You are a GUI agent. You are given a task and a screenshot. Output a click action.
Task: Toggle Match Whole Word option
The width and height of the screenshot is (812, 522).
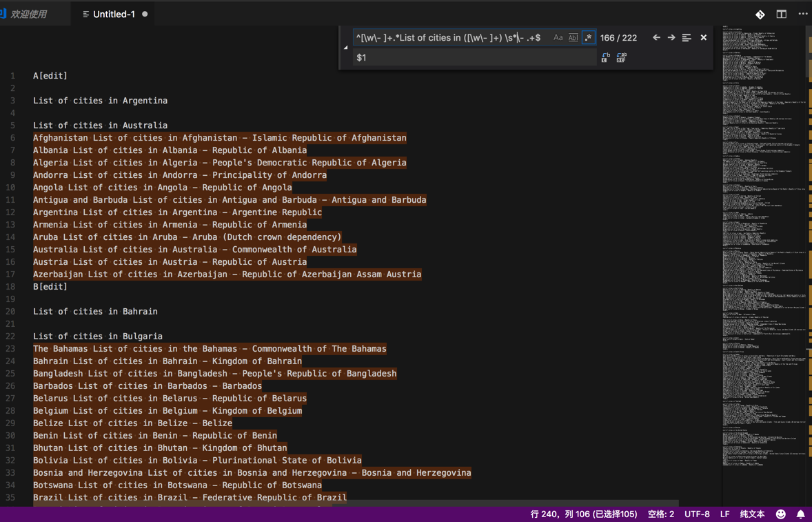point(573,38)
